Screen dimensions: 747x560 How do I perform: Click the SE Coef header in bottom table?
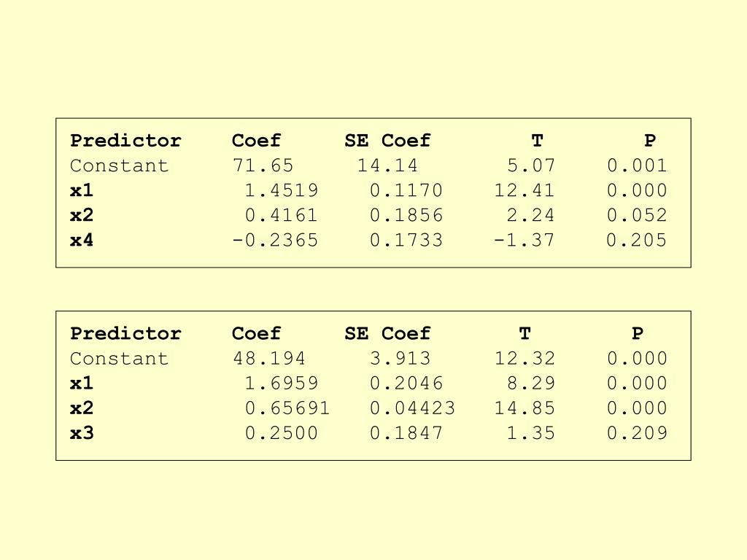point(387,333)
